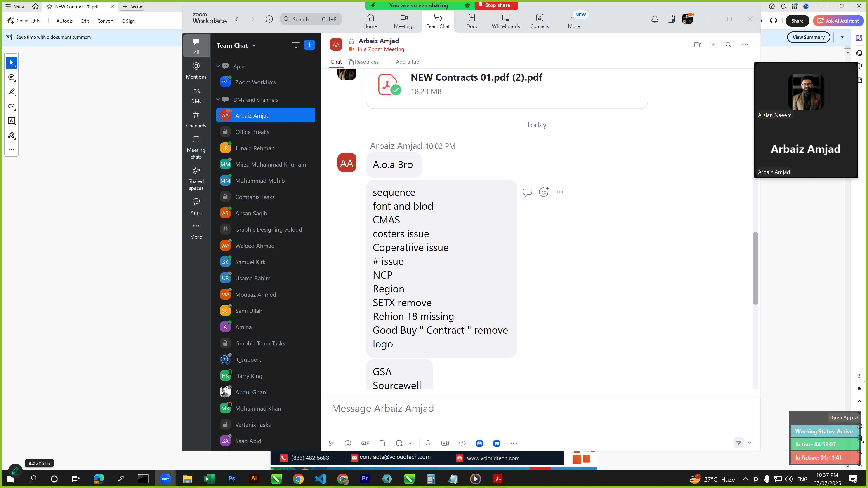Select the Mentions sidebar item
Viewport: 868px width, 488px height.
(x=196, y=71)
